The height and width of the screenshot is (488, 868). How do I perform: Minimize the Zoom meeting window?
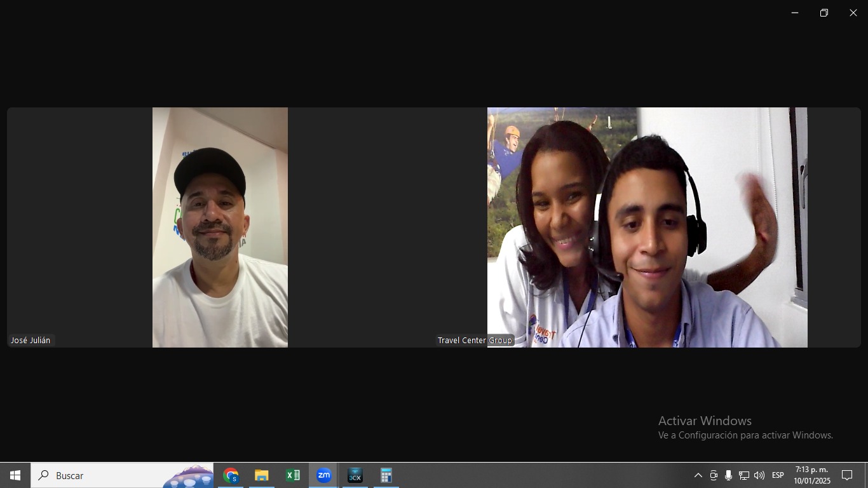point(794,13)
